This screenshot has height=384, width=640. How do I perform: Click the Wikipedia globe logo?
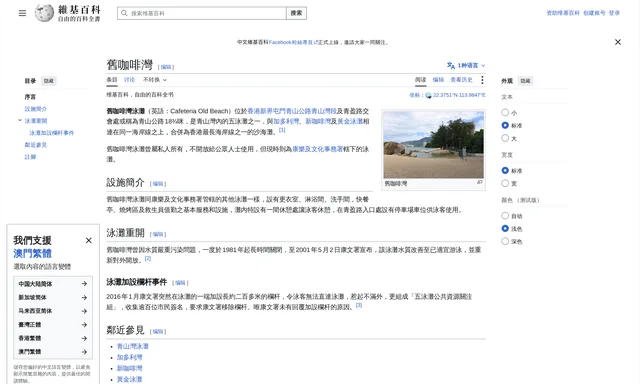tap(44, 13)
